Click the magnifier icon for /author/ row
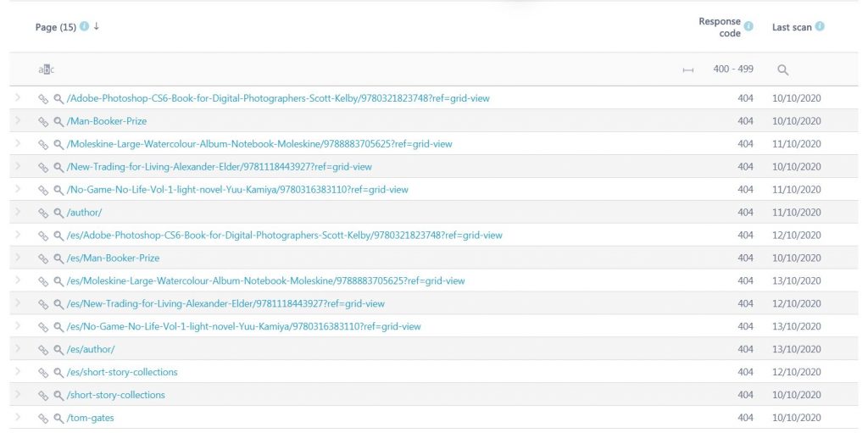The width and height of the screenshot is (868, 433). tap(58, 213)
